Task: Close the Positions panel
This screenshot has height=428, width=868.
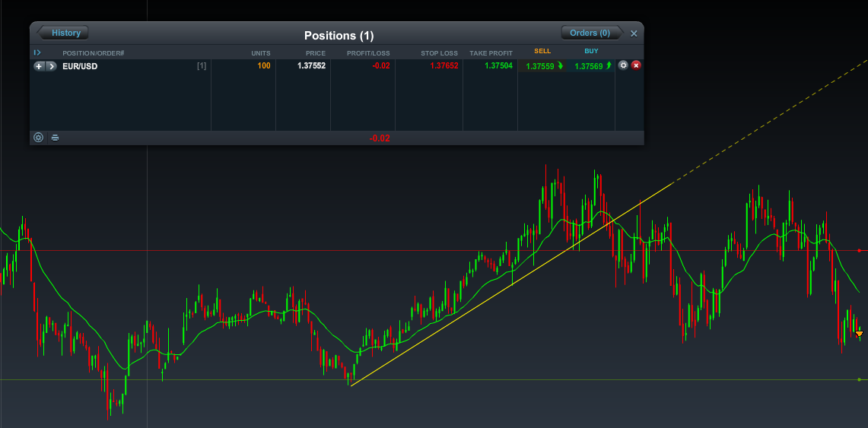Action: (634, 33)
